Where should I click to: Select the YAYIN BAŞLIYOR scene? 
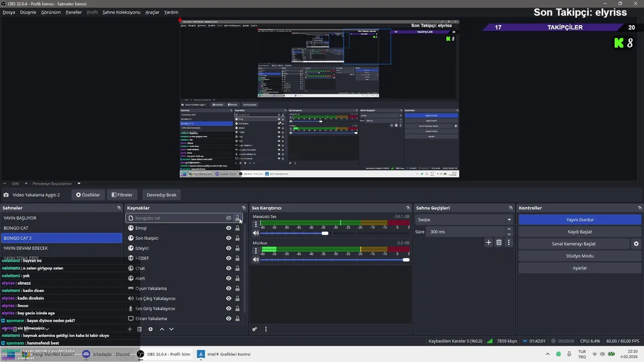[61, 218]
